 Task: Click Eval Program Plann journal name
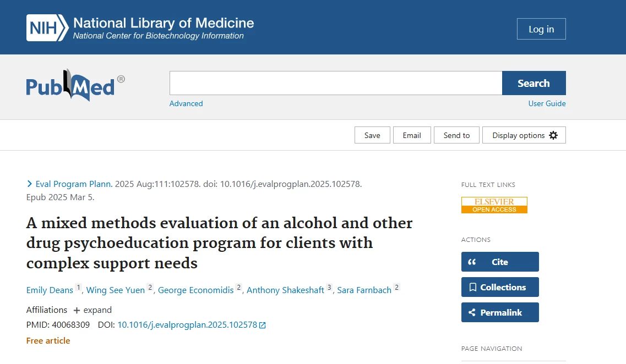pos(74,184)
